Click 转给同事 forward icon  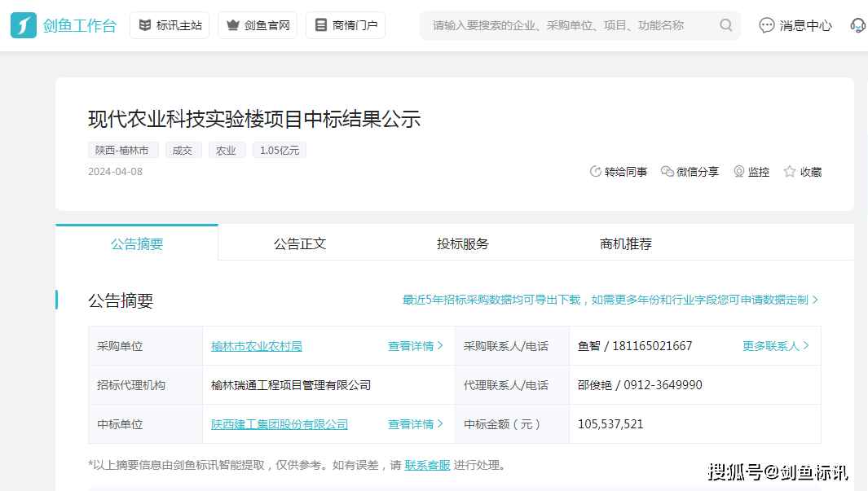(x=596, y=172)
